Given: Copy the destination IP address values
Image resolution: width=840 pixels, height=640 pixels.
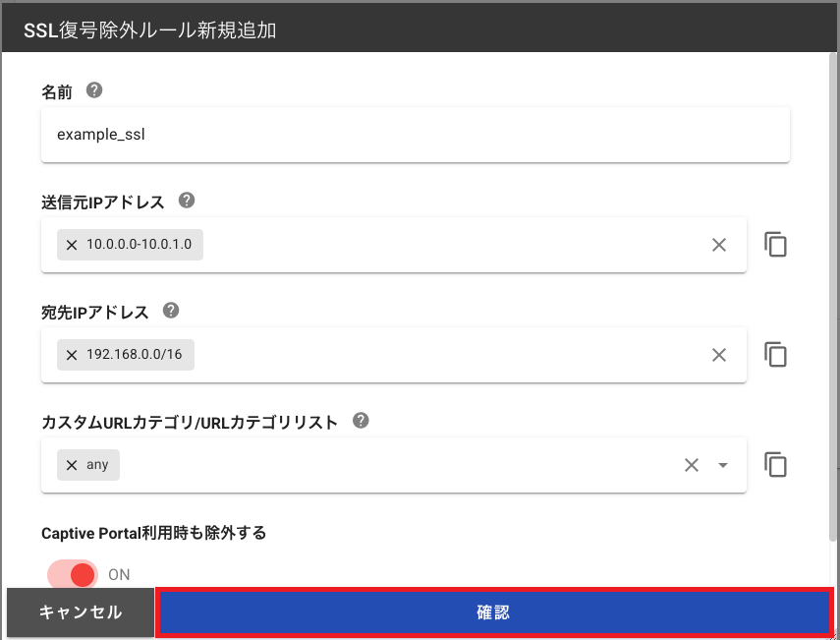Looking at the screenshot, I should (775, 354).
